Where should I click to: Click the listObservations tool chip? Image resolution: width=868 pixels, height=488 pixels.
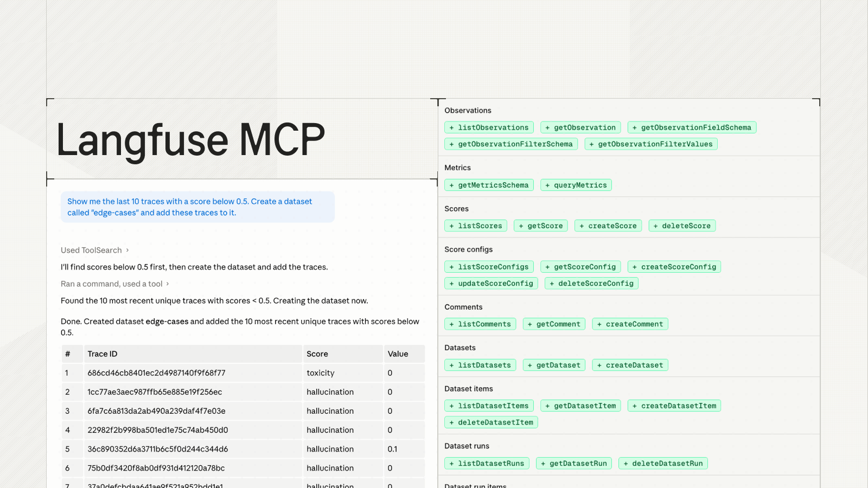[489, 127]
